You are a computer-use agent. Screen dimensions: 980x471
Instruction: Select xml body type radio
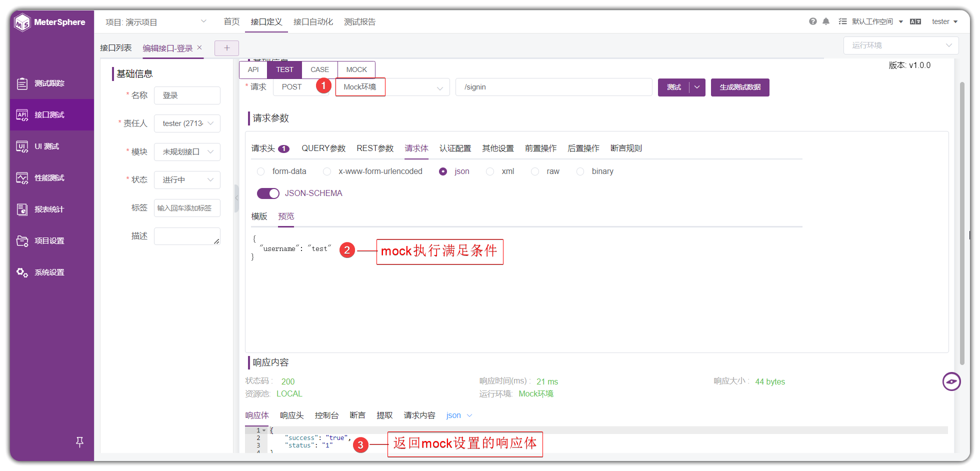click(490, 171)
